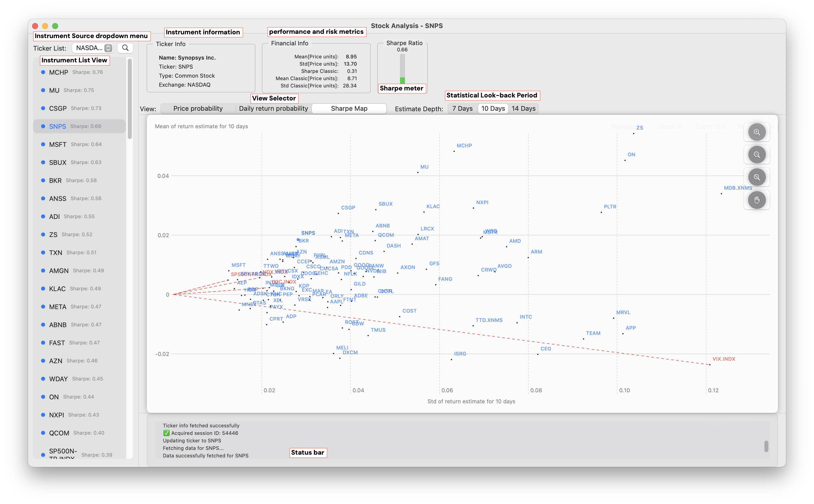The width and height of the screenshot is (814, 504).
Task: Click the blue dot beside MCHP
Action: pyautogui.click(x=43, y=72)
